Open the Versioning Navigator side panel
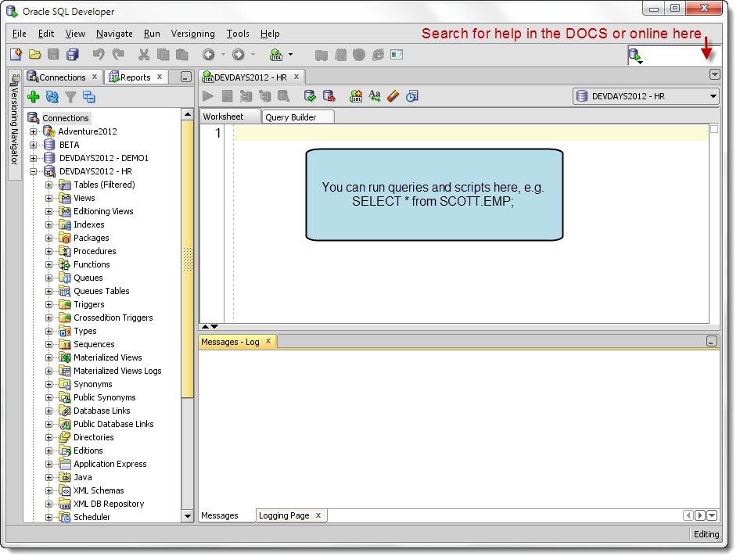 coord(15,125)
